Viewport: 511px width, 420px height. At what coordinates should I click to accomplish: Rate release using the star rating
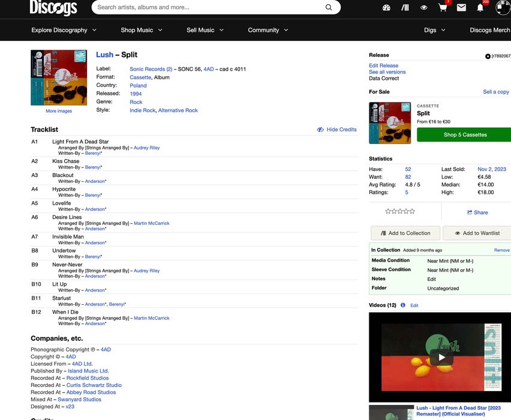click(x=400, y=211)
